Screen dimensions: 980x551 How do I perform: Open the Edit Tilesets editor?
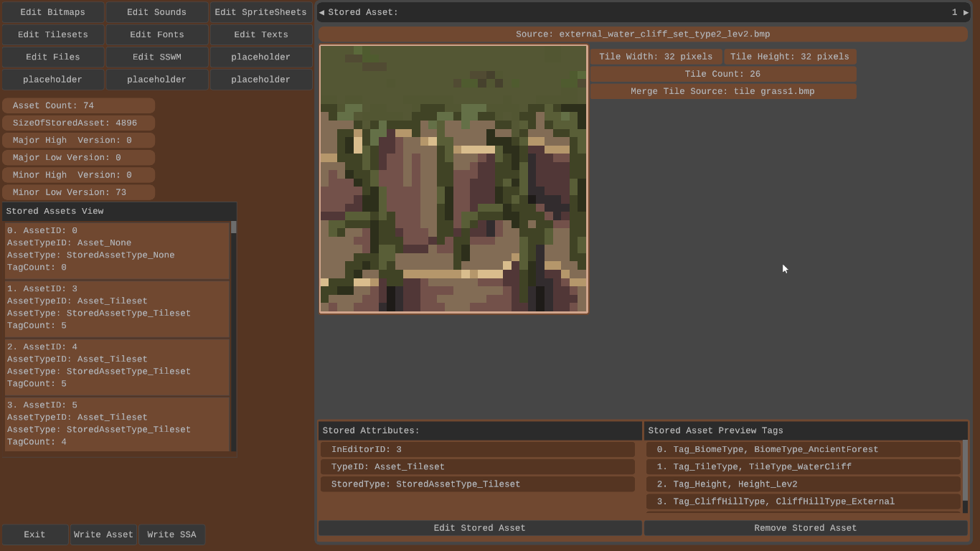(x=52, y=34)
